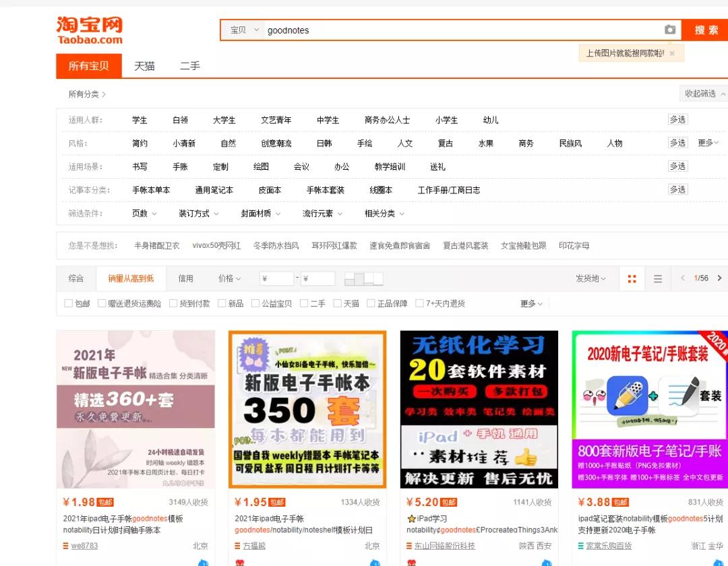
Task: Open the 新版电子手帐本 350套 thumbnail
Action: click(x=307, y=409)
